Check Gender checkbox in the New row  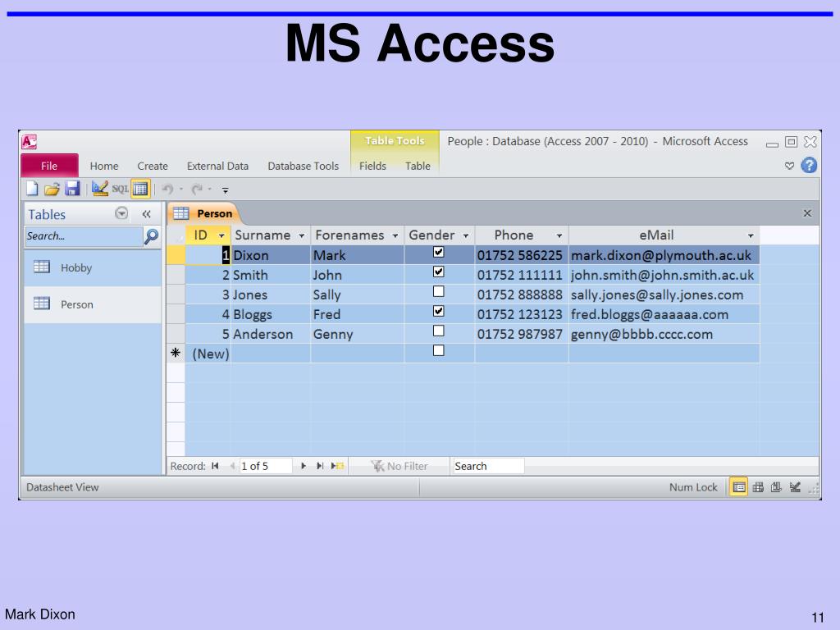tap(439, 350)
